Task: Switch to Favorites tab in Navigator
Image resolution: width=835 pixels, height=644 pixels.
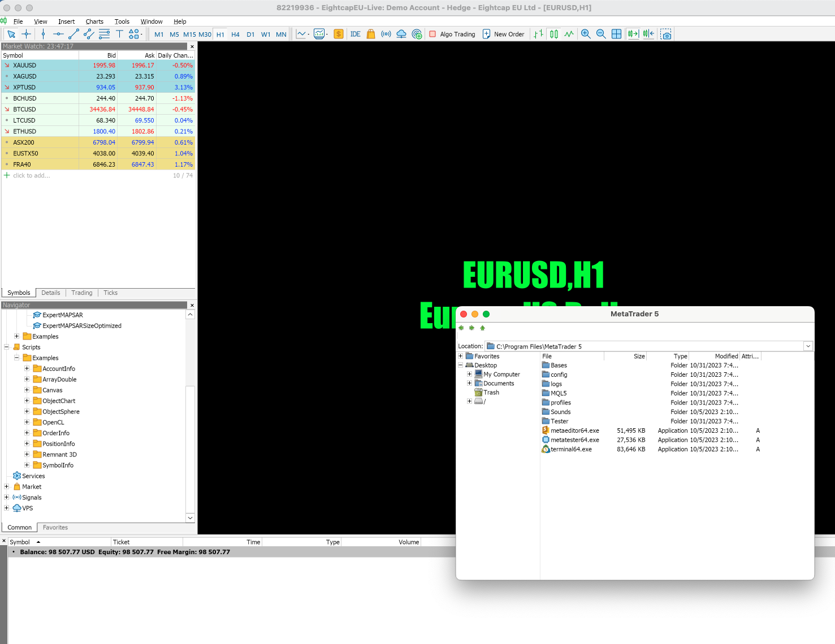Action: (55, 528)
